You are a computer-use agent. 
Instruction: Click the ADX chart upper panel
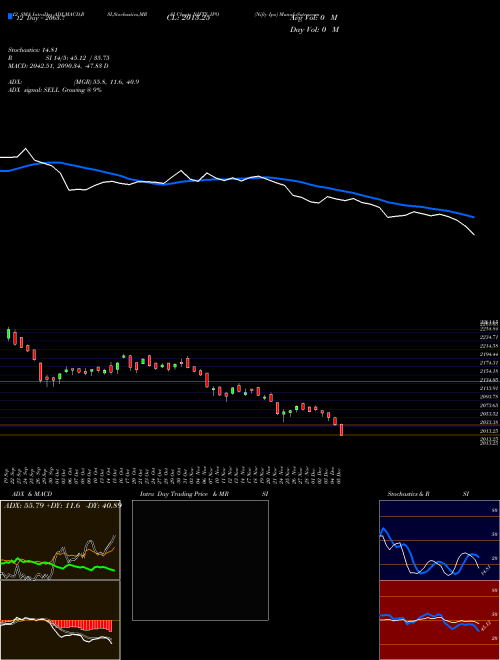tap(60, 540)
